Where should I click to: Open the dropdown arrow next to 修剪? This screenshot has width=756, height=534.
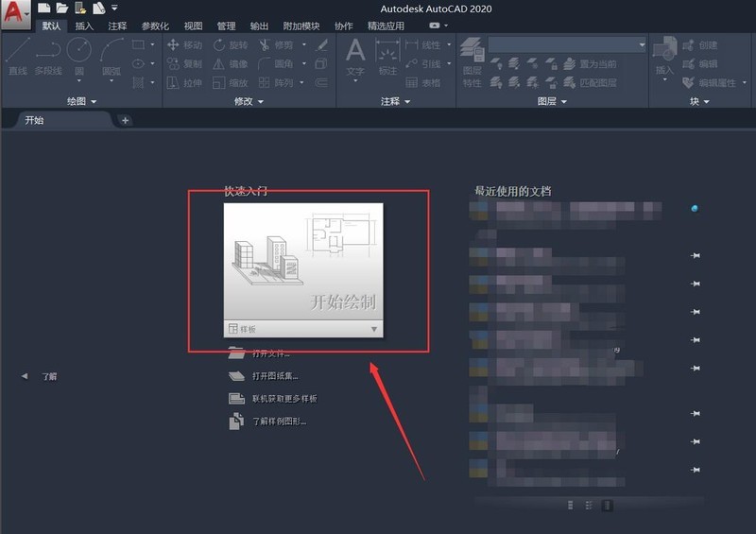(x=303, y=44)
